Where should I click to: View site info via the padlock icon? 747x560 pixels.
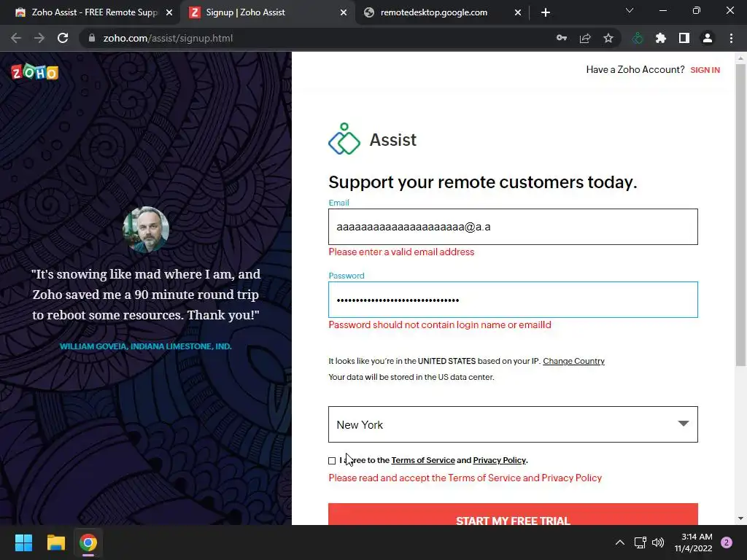92,38
